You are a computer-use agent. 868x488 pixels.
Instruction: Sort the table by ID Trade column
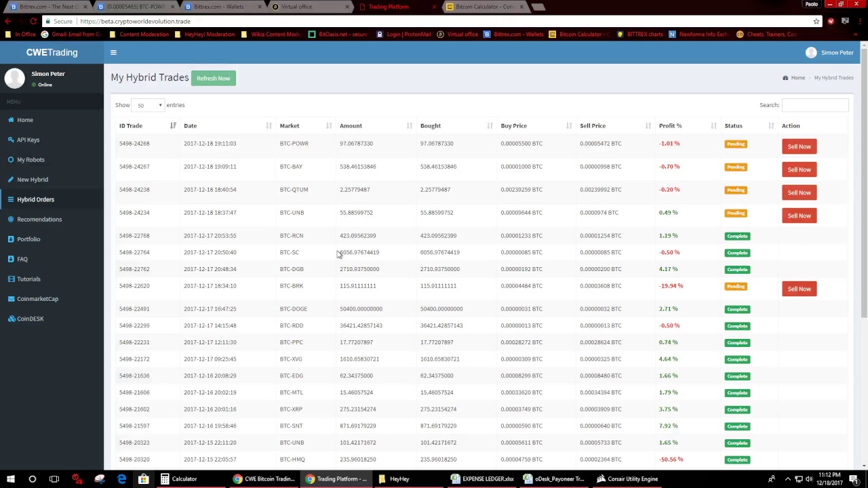pyautogui.click(x=148, y=125)
